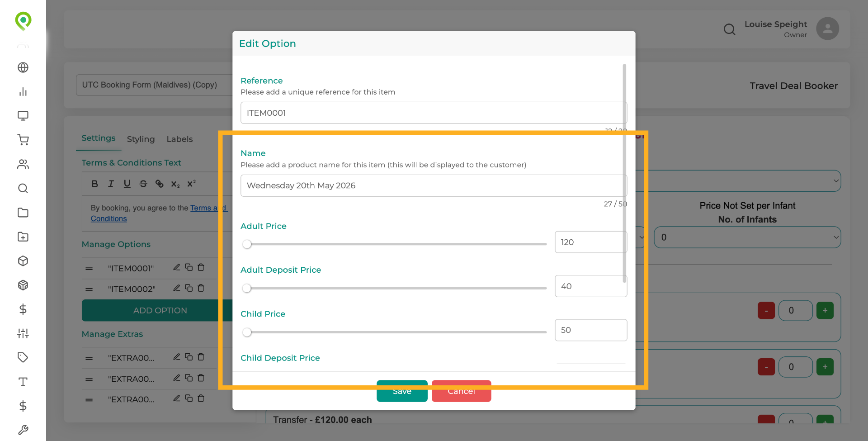The height and width of the screenshot is (441, 868).
Task: Select the strikethrough formatting icon
Action: click(x=143, y=184)
